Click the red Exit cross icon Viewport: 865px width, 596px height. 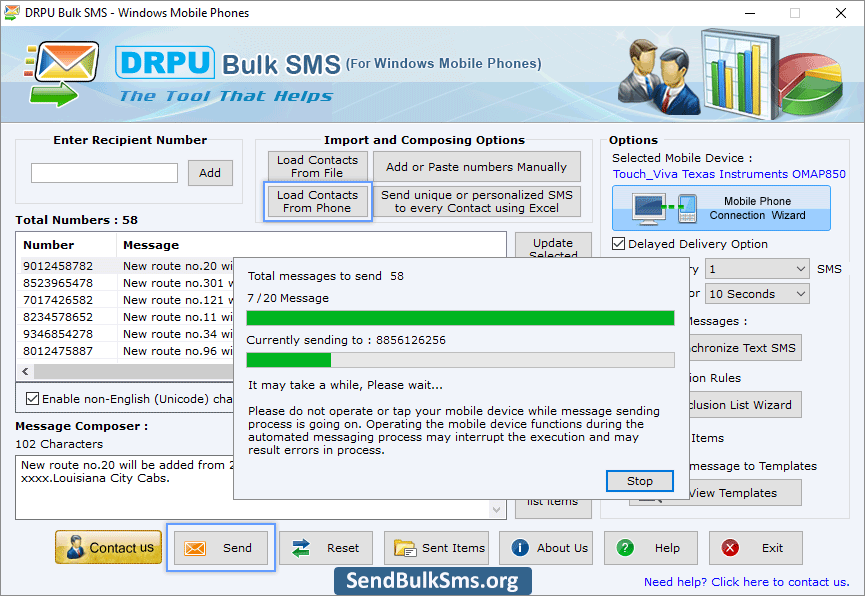click(730, 548)
